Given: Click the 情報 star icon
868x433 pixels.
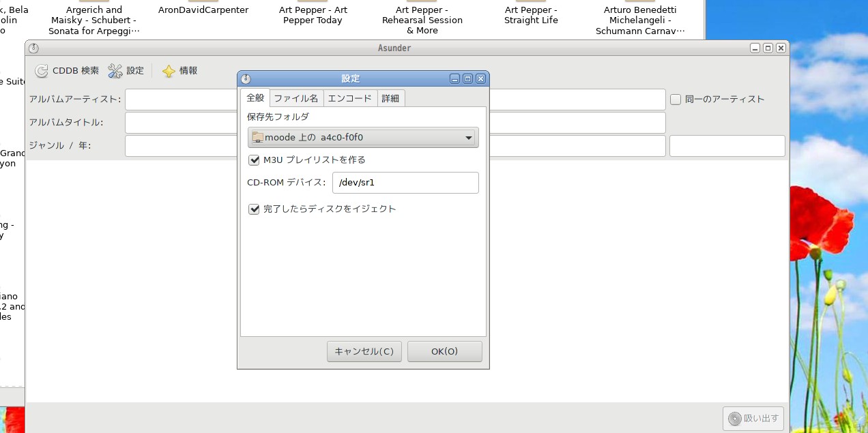Looking at the screenshot, I should pos(169,71).
